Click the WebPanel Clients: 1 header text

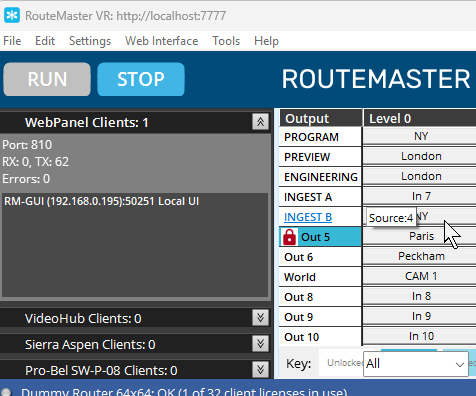[x=87, y=122]
